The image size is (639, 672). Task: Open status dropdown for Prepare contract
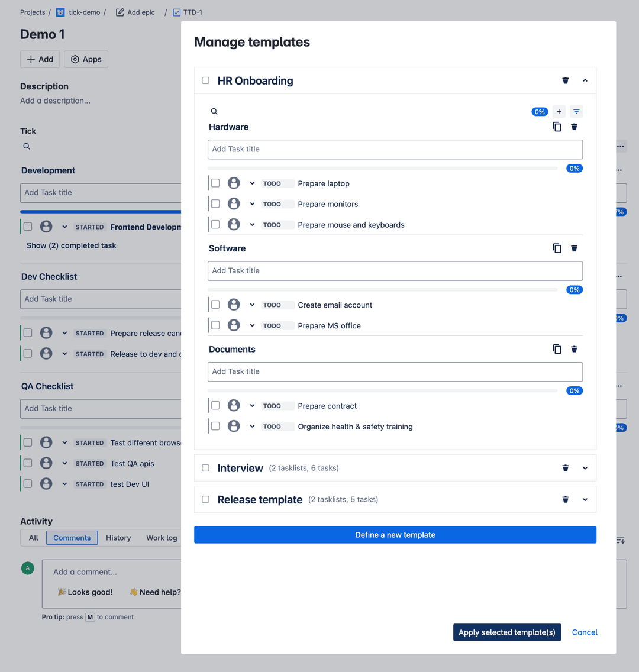[x=252, y=405]
